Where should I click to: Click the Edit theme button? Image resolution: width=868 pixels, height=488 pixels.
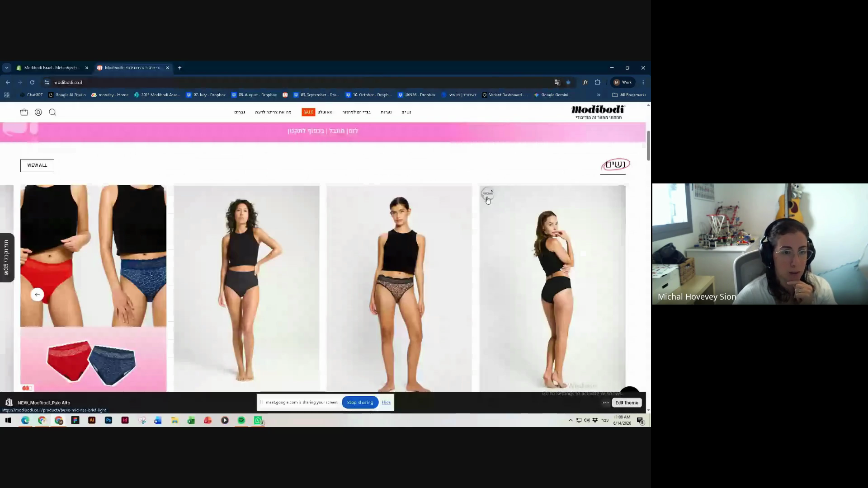627,403
